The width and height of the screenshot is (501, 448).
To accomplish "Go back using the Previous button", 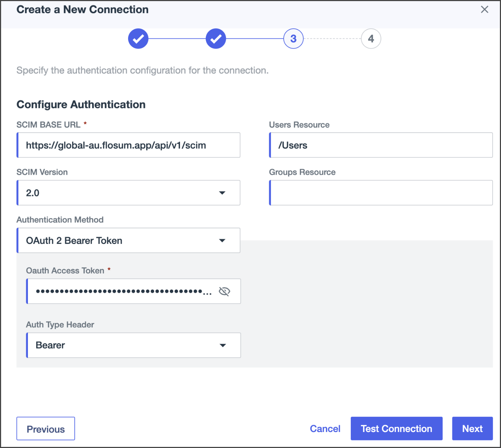I will [x=46, y=429].
